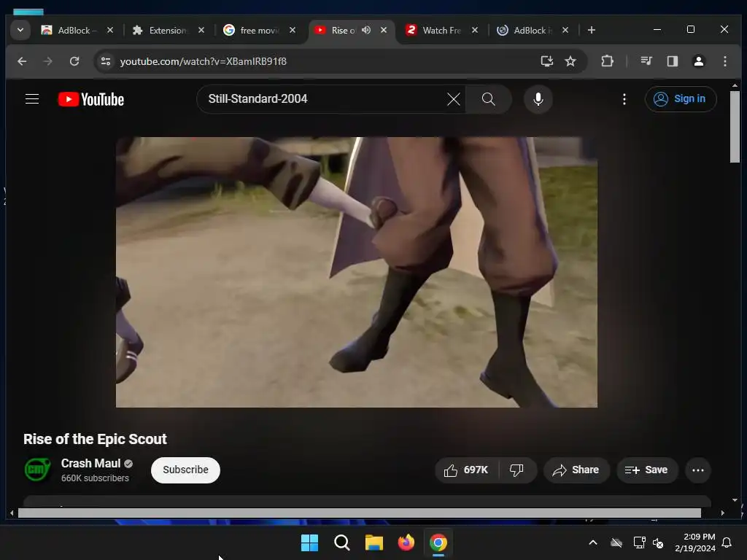Bookmark this page with the star
This screenshot has height=560, width=747.
coord(570,61)
